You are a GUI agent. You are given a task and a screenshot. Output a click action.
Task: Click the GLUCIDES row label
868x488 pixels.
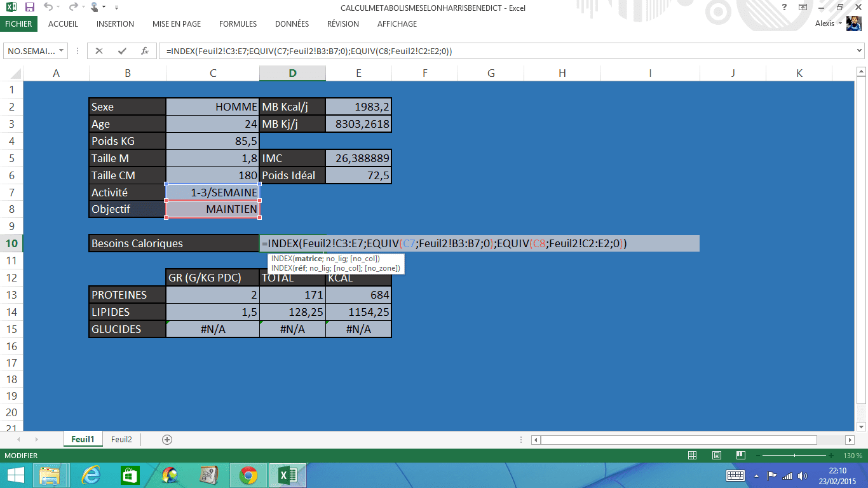click(x=127, y=329)
